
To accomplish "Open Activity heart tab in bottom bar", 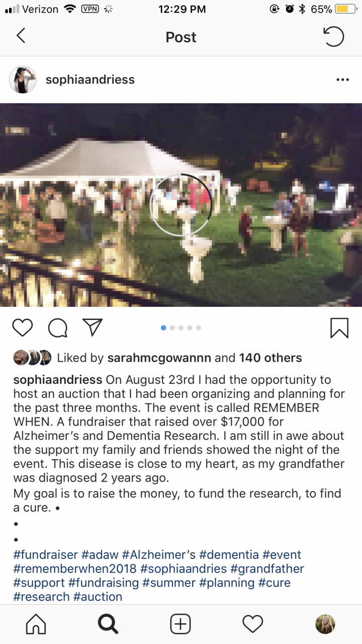I will (x=253, y=624).
